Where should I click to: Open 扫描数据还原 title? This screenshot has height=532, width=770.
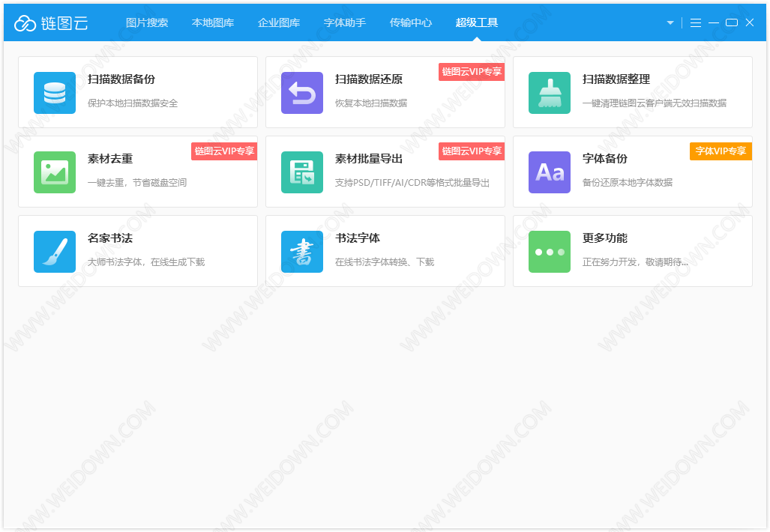(x=369, y=79)
